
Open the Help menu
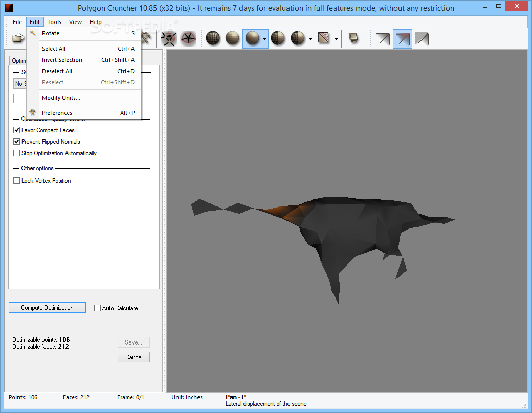[x=95, y=21]
